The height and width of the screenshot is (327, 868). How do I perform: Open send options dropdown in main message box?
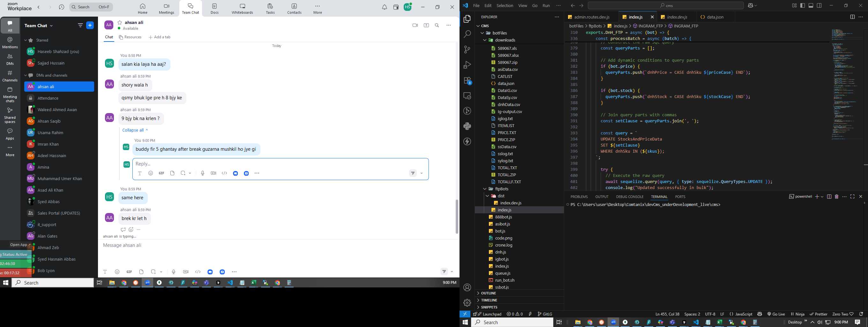pos(452,272)
